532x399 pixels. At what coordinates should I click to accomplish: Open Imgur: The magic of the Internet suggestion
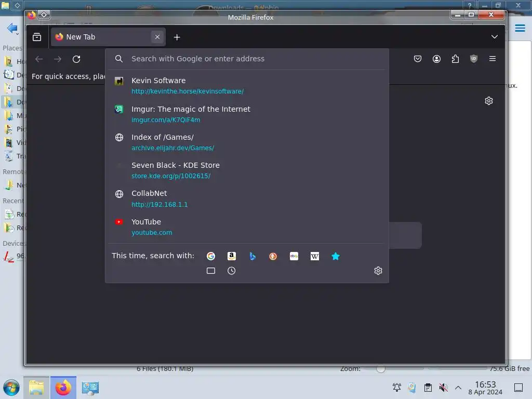click(x=247, y=114)
